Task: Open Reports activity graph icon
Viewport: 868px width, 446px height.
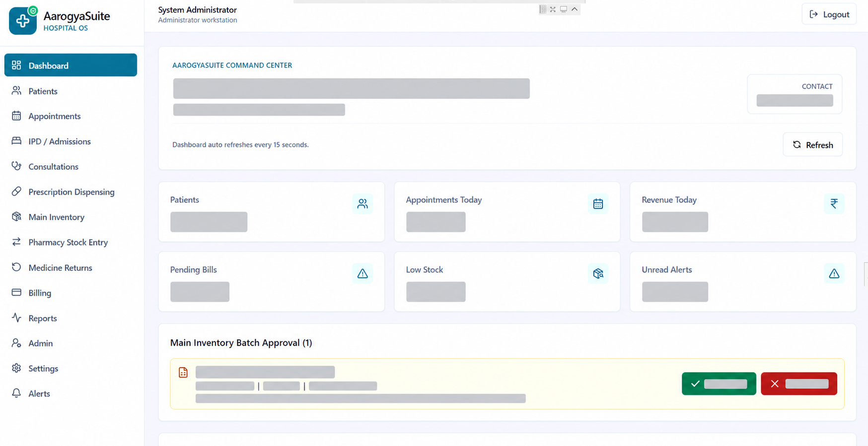Action: coord(16,318)
